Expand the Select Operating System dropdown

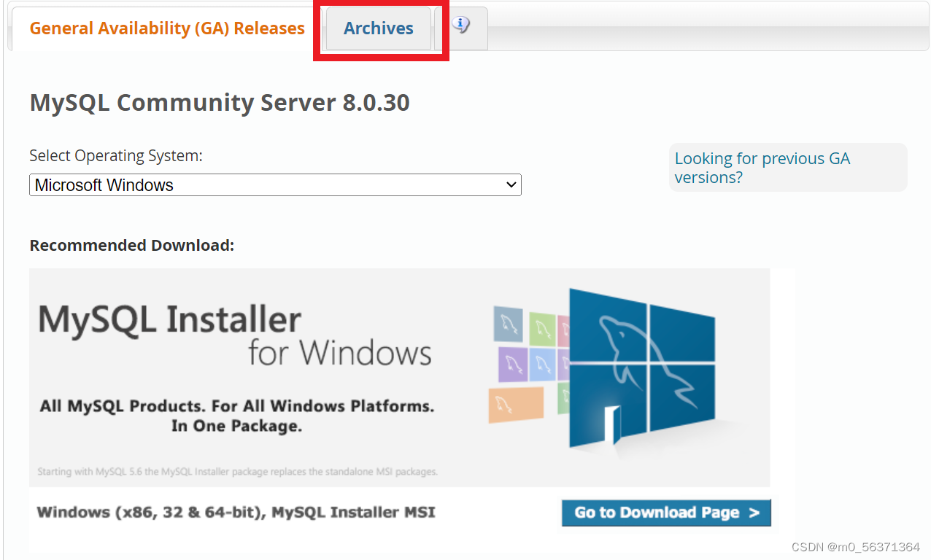click(275, 184)
